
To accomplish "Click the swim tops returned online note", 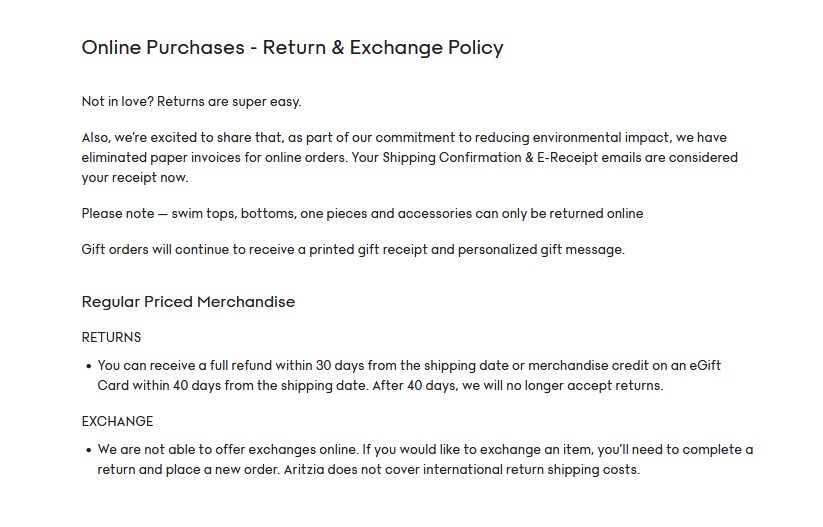I will [x=362, y=214].
